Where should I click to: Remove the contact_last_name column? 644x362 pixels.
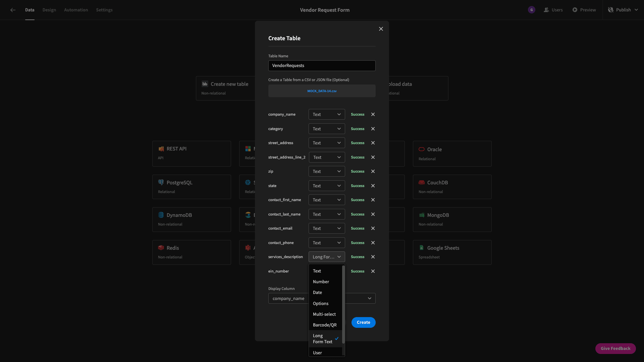[x=373, y=214]
